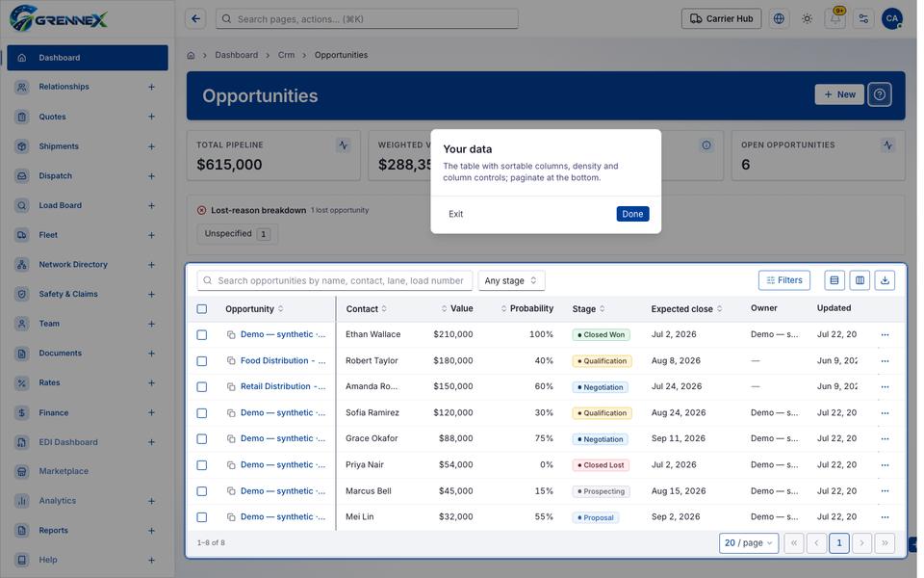The width and height of the screenshot is (924, 578).
Task: Check the Robert Taylor row checkbox
Action: (x=202, y=361)
